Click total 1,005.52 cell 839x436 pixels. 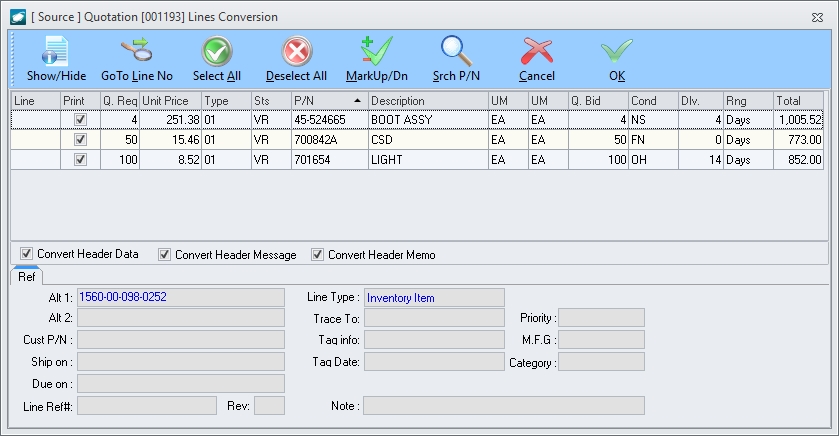(x=798, y=120)
